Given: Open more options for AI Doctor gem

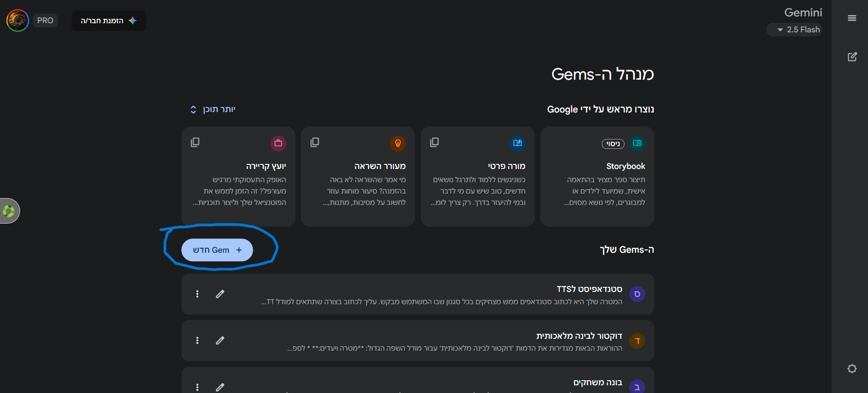Looking at the screenshot, I should tap(197, 341).
